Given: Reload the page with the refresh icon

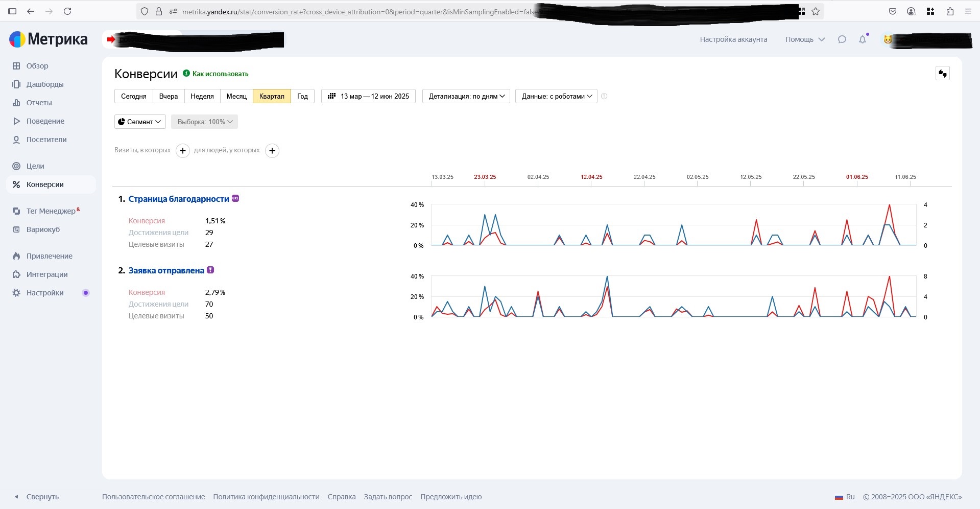Looking at the screenshot, I should point(67,11).
